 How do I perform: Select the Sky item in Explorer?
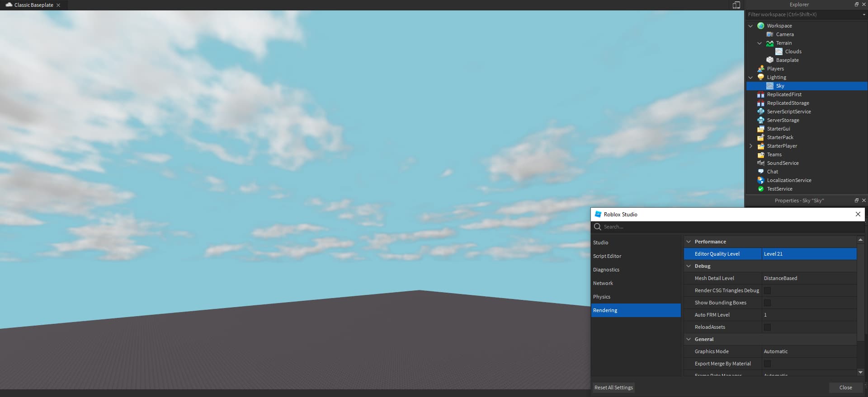[x=807, y=86]
